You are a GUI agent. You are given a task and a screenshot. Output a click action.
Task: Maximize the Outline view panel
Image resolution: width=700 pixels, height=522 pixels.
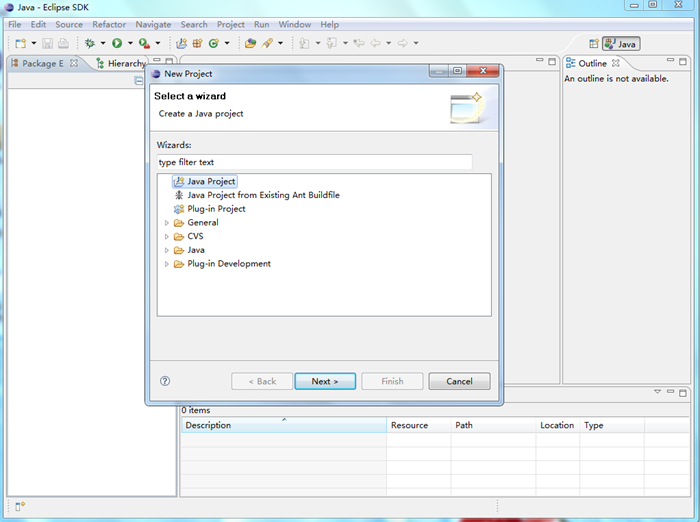click(683, 62)
